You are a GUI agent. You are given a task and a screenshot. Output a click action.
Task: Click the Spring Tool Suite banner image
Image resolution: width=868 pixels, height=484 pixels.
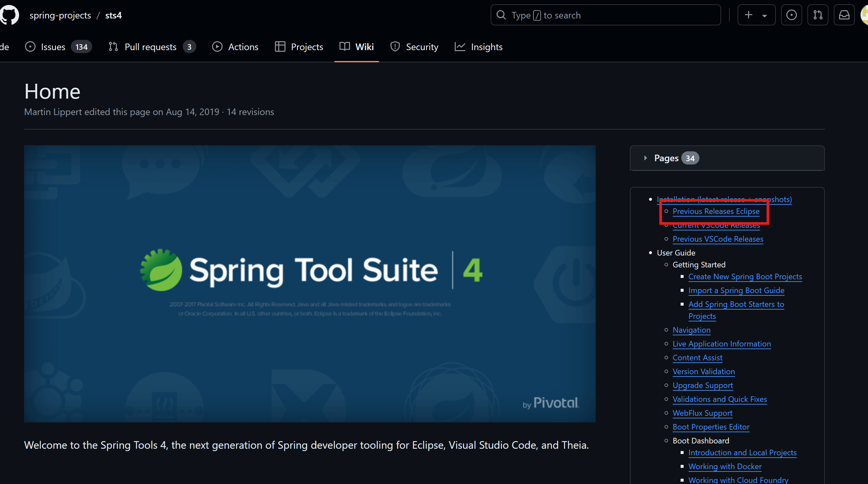(x=309, y=284)
